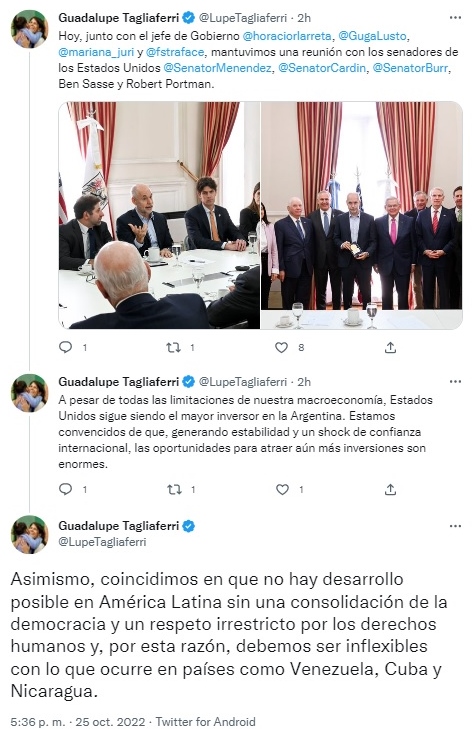
Task: Reply to the first tweet about the senators meeting
Action: pyautogui.click(x=66, y=347)
